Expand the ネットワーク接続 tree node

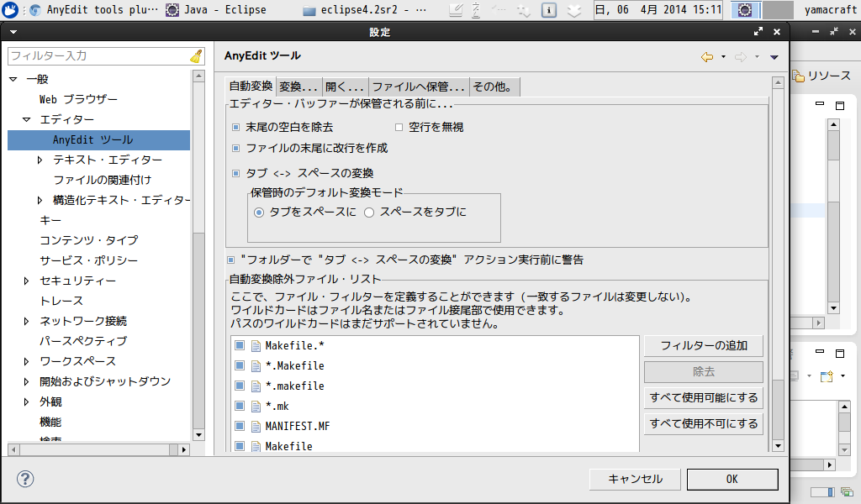pyautogui.click(x=26, y=322)
